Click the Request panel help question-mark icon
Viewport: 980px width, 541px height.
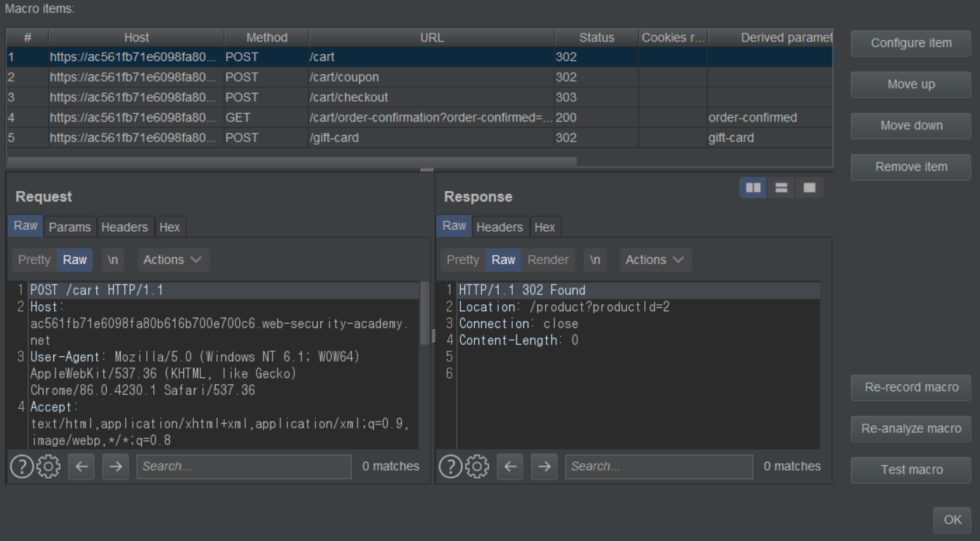(x=21, y=467)
